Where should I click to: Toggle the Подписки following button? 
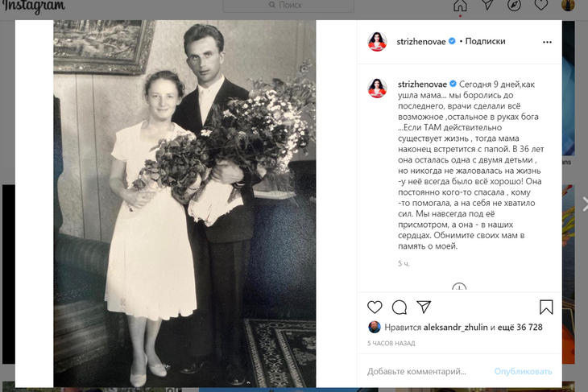[x=485, y=41]
